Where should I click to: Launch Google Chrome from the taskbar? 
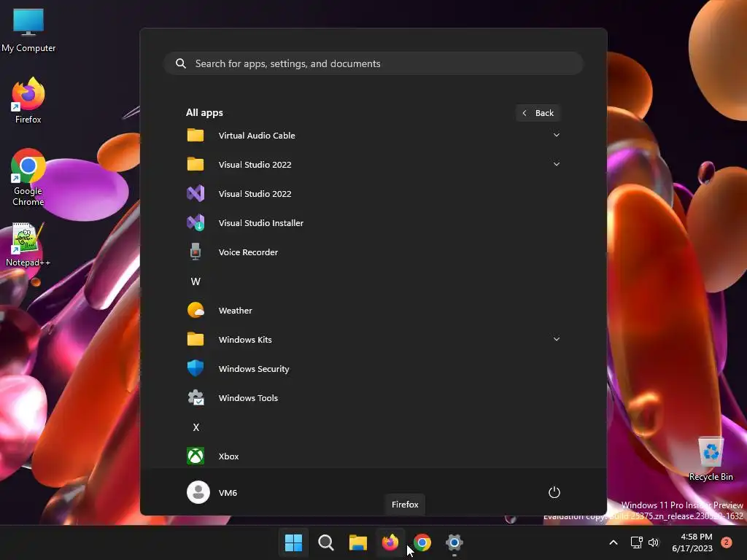[x=422, y=542]
